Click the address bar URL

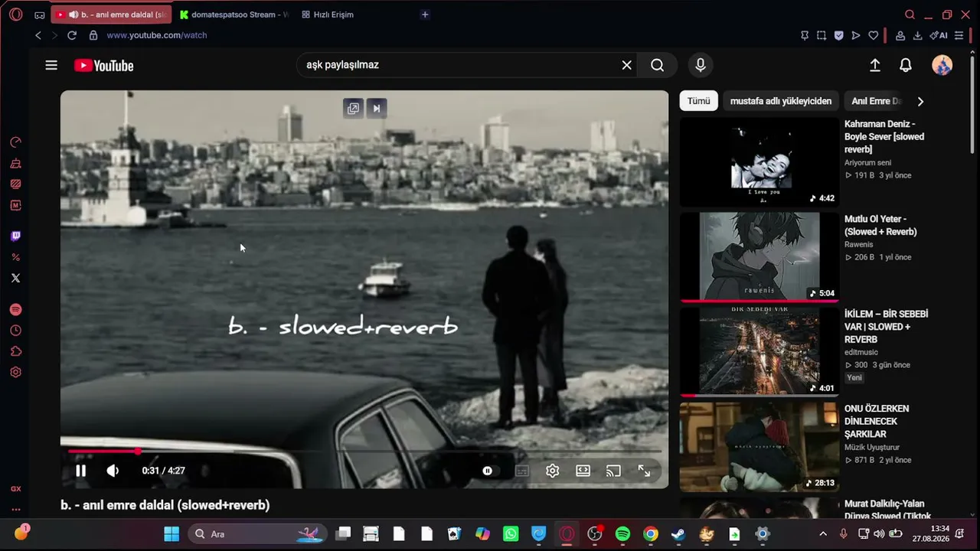click(x=157, y=35)
